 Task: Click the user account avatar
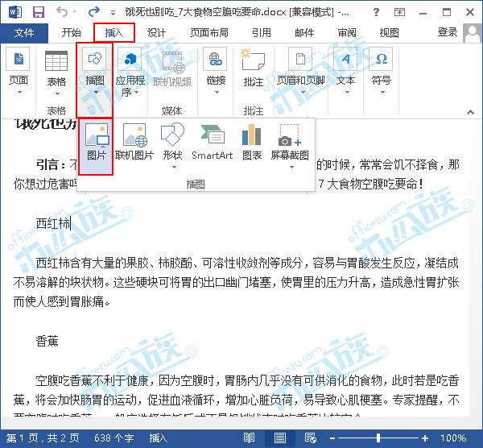(473, 33)
